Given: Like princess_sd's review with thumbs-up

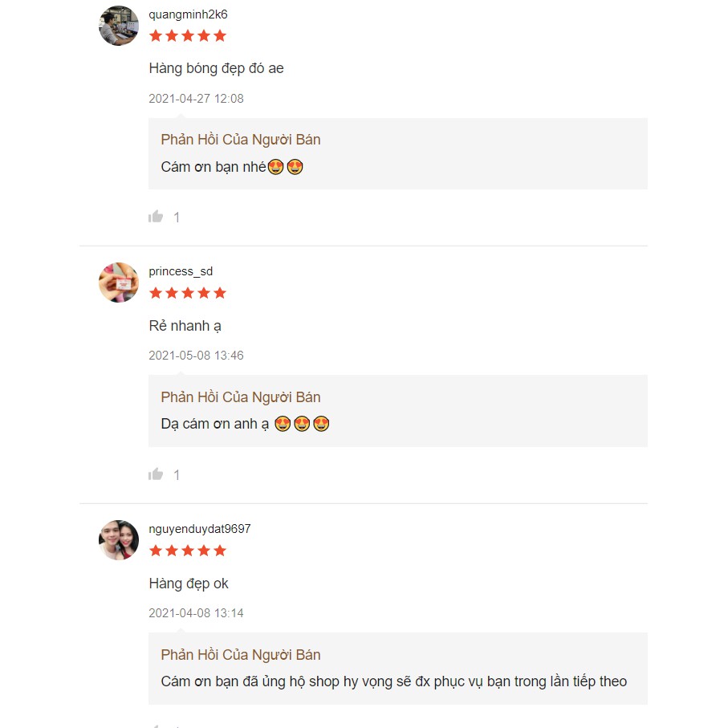Looking at the screenshot, I should coord(156,474).
